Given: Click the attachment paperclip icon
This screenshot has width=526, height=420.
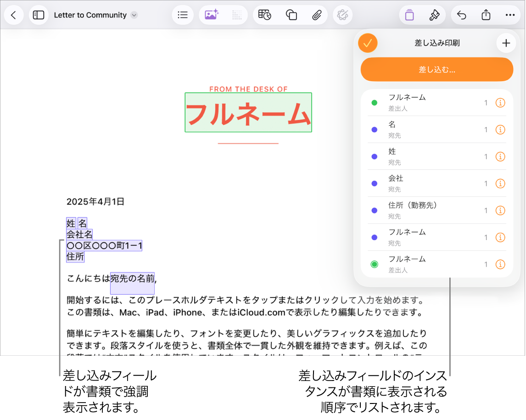Looking at the screenshot, I should click(317, 15).
